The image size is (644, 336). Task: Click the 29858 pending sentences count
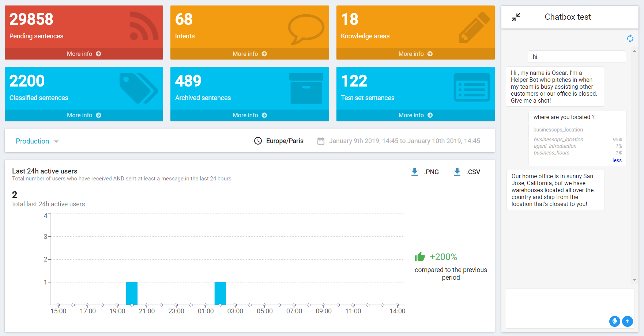(x=31, y=19)
